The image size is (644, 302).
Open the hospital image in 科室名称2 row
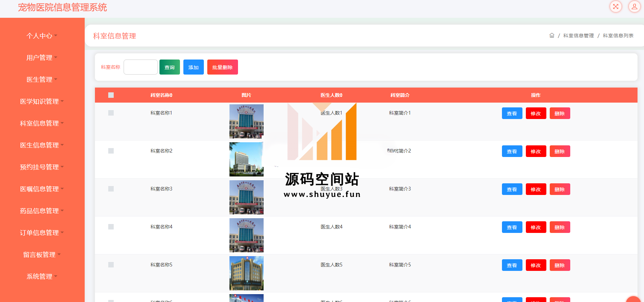(247, 159)
